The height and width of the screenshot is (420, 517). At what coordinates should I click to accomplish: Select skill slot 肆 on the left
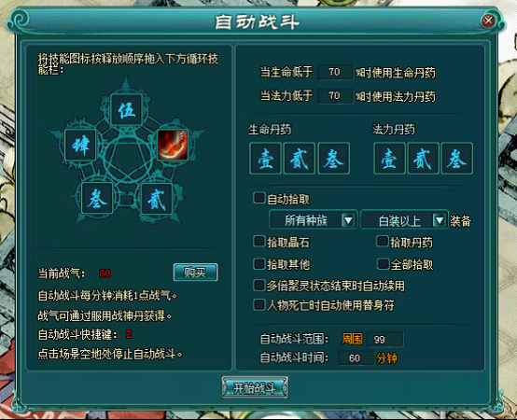click(x=80, y=145)
